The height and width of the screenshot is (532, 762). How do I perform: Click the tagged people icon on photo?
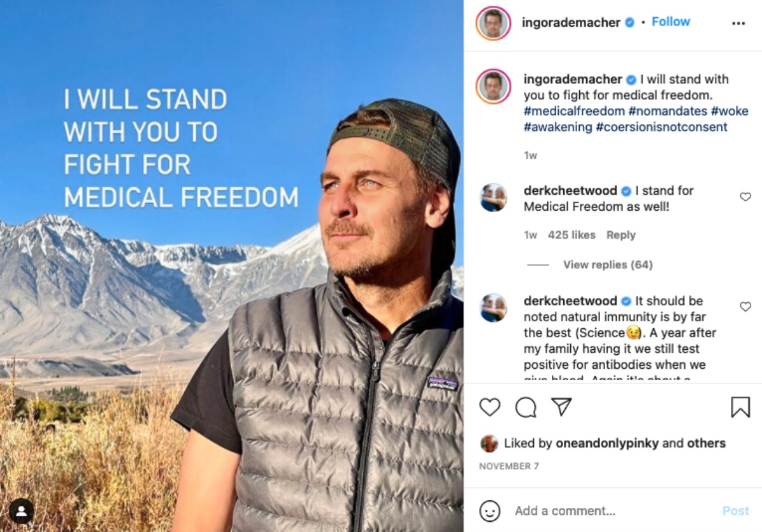22,511
